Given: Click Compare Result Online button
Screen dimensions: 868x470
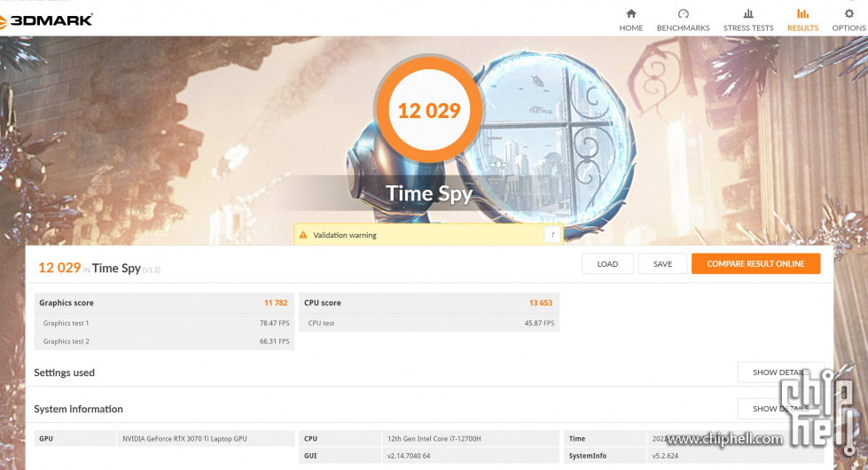Looking at the screenshot, I should [755, 264].
